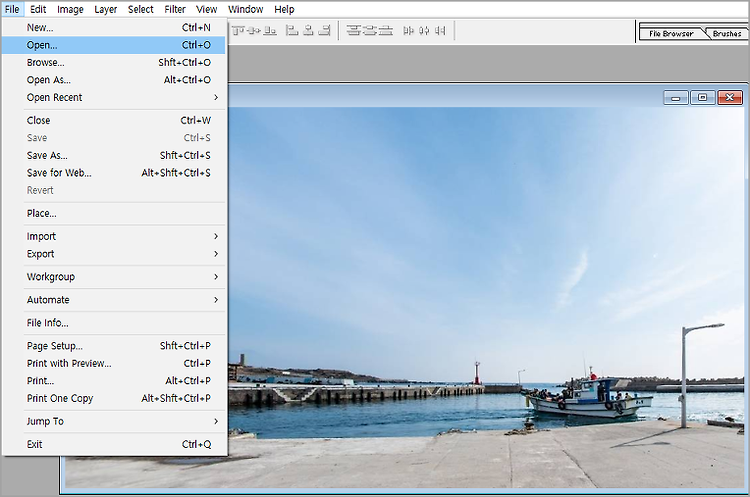Choose the highlighted Open... command
Screen dimensions: 750x497
click(x=114, y=45)
